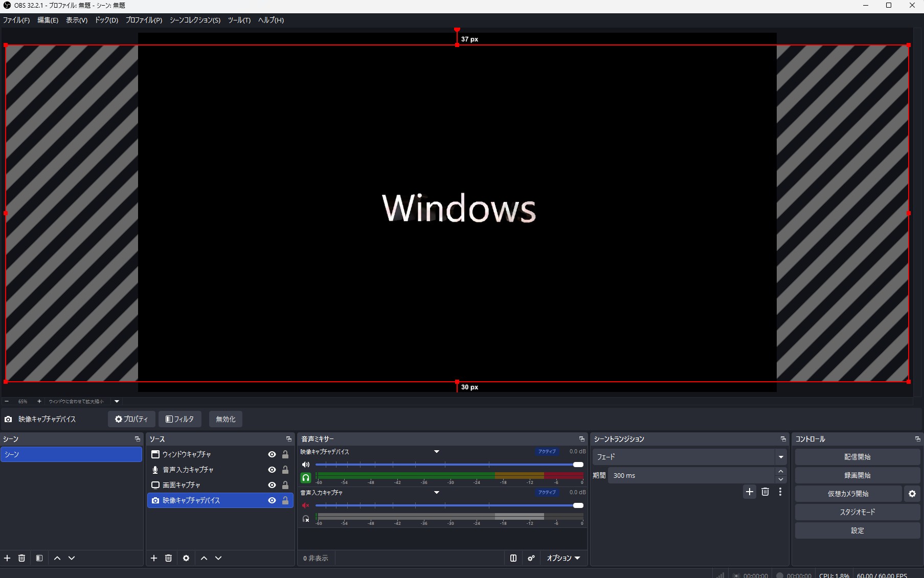924x578 pixels.
Task: Lock the ウィンドウキャプチャ source
Action: (285, 454)
